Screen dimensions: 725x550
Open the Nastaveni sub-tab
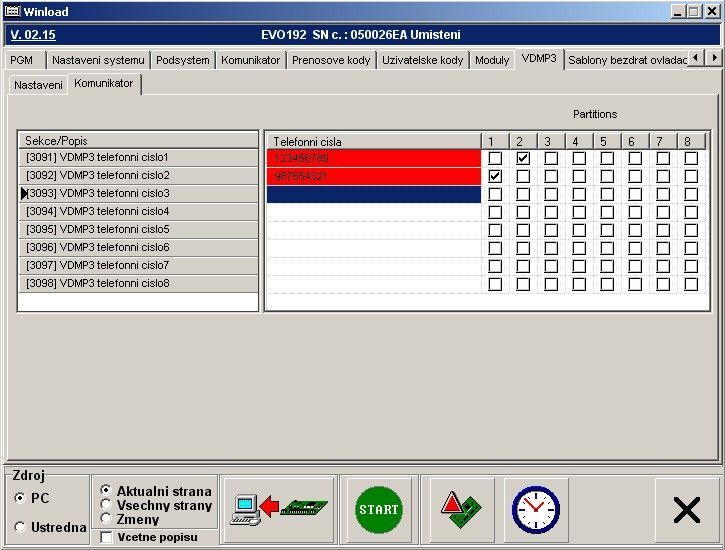[x=38, y=85]
